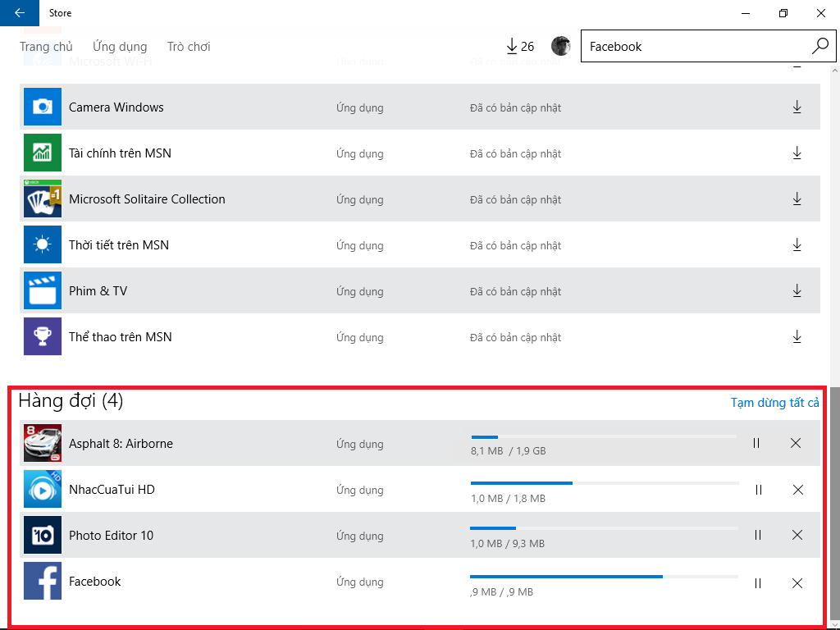Screen dimensions: 840x630
Task: Pause the Asphalt 8: Airborne download
Action: coord(756,443)
